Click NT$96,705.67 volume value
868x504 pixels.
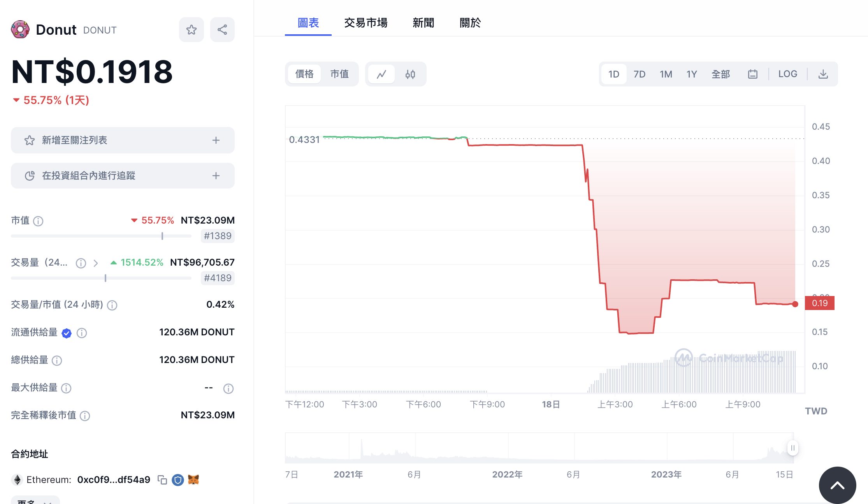tap(202, 263)
